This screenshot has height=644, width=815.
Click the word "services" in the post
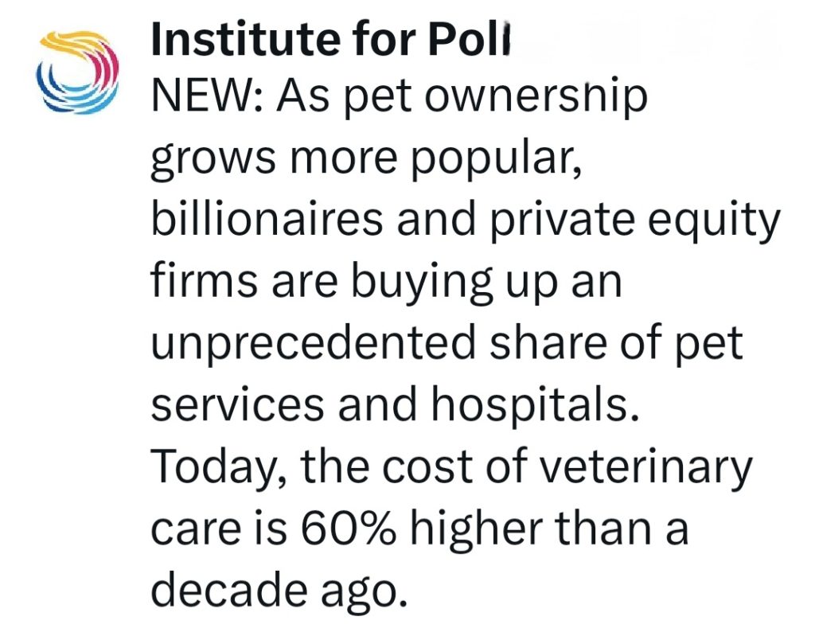coord(236,404)
